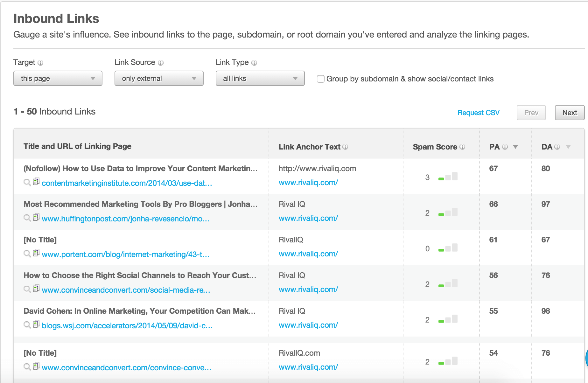Click magnifier icon for contentmarketinginstitute.com row

27,182
